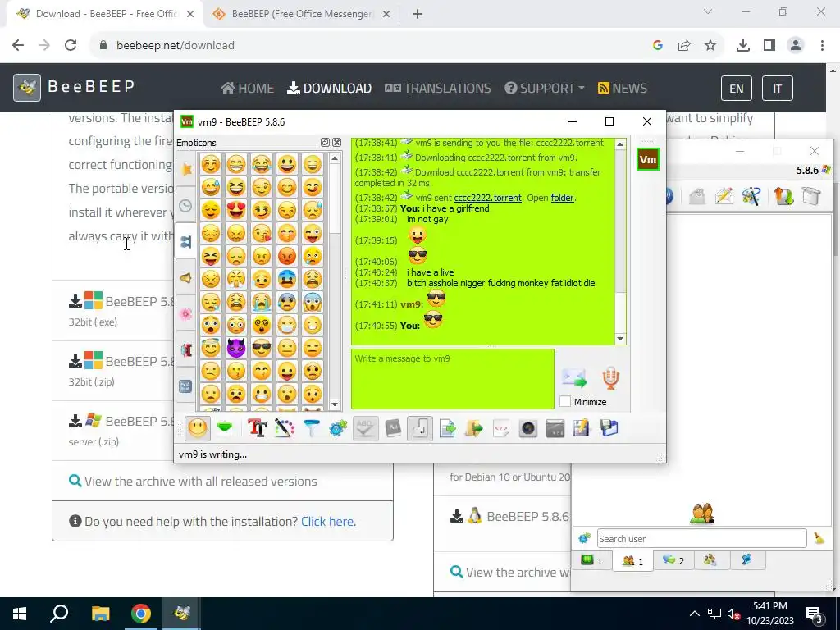Switch site language to IT

(x=778, y=89)
